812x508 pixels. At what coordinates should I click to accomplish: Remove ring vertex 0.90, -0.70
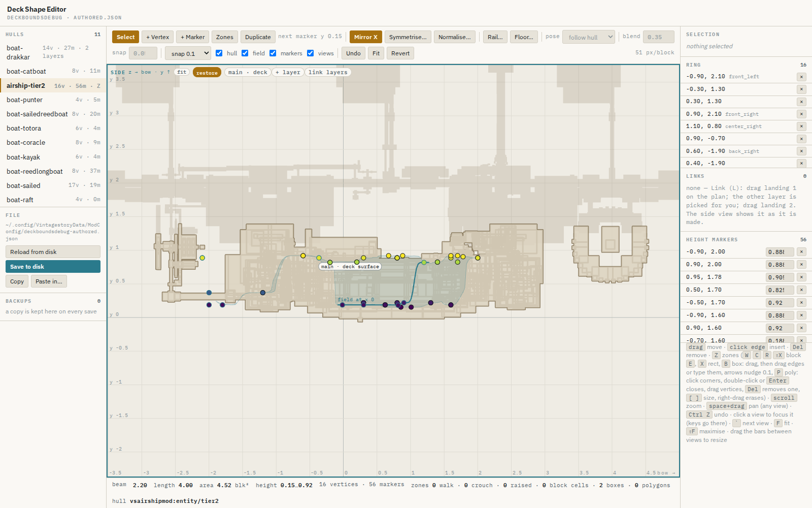coord(801,139)
